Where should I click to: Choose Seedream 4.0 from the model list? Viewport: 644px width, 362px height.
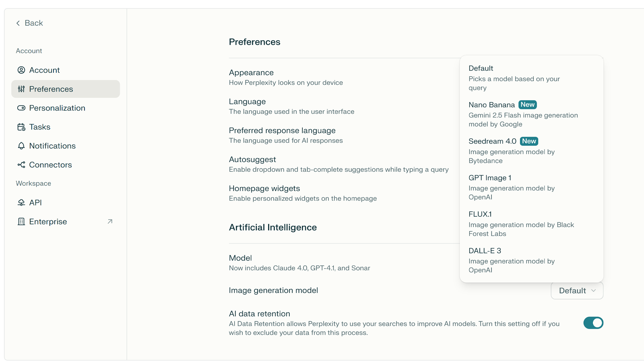(x=531, y=151)
